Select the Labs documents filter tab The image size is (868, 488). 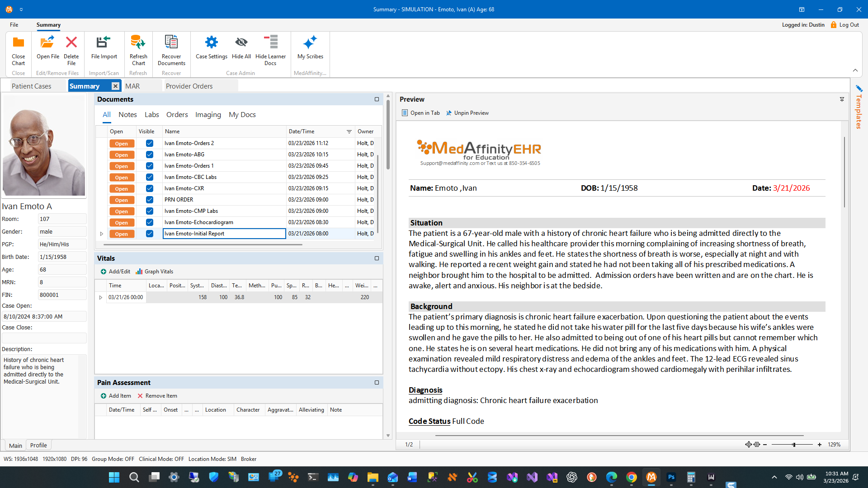click(151, 115)
